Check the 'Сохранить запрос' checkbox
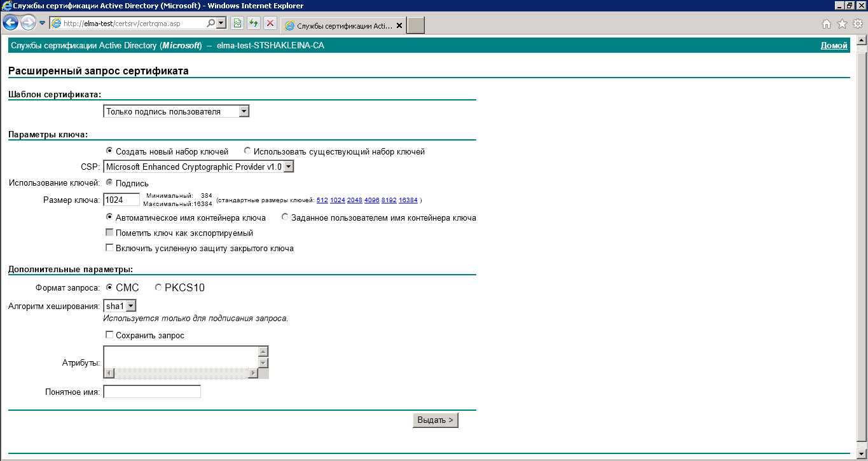Screen dimensions: 868x461 (x=109, y=335)
